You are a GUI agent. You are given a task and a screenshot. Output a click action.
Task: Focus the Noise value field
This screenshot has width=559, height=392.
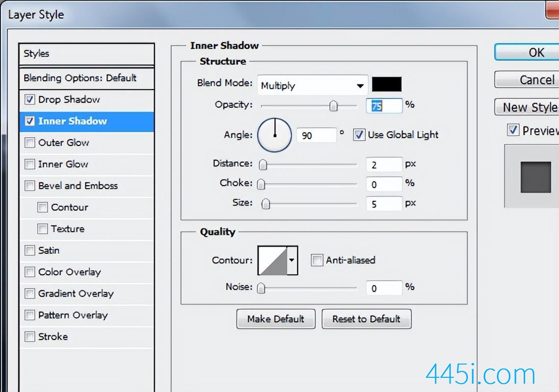[x=384, y=288]
